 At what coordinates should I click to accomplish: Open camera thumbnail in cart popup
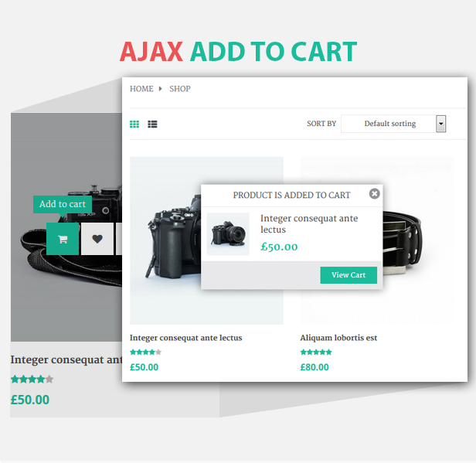click(x=228, y=234)
